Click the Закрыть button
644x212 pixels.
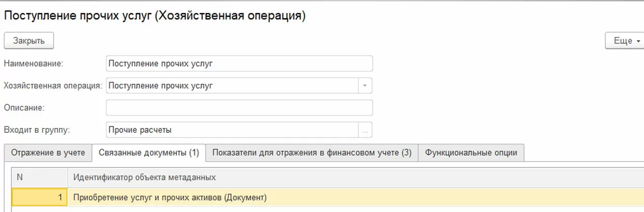29,41
